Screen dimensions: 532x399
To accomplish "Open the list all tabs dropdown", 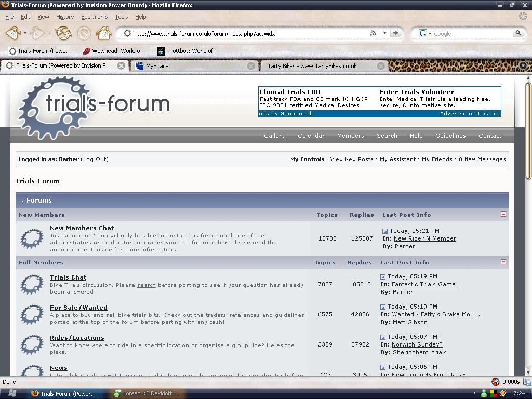I will pos(523,66).
